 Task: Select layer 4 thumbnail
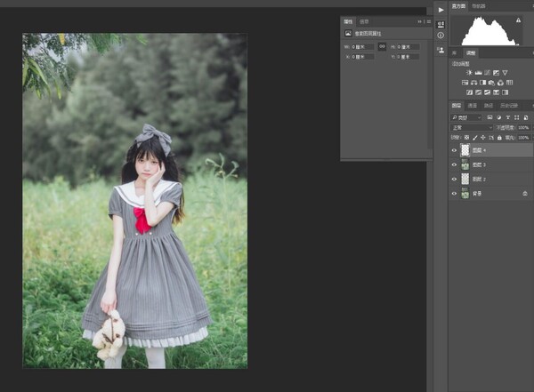(465, 150)
